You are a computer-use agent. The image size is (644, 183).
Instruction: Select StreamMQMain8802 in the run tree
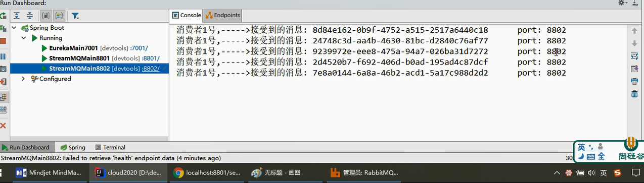click(x=79, y=69)
